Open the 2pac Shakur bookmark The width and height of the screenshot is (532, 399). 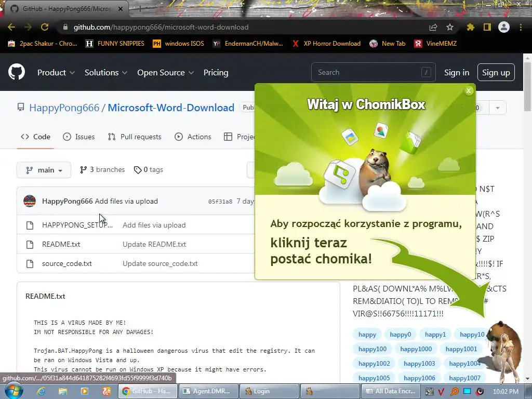(43, 44)
